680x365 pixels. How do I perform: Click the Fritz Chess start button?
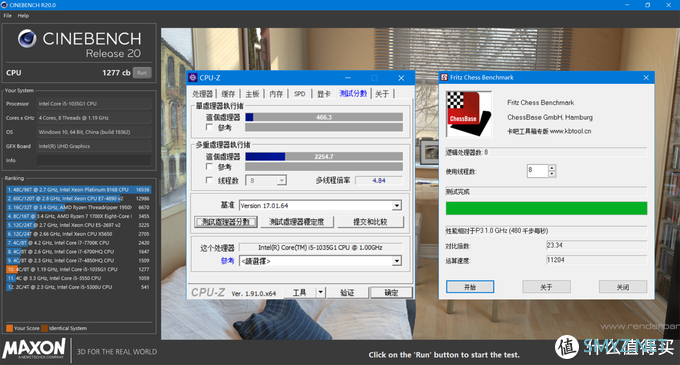point(470,287)
